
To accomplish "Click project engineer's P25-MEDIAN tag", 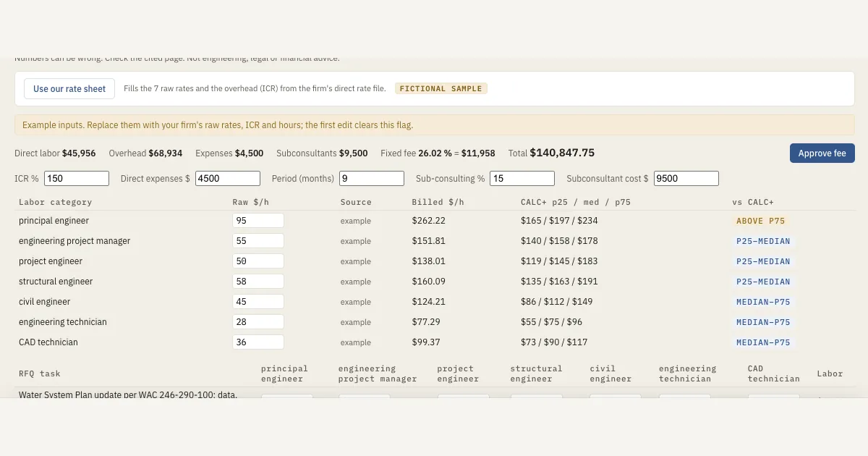I will 763,261.
